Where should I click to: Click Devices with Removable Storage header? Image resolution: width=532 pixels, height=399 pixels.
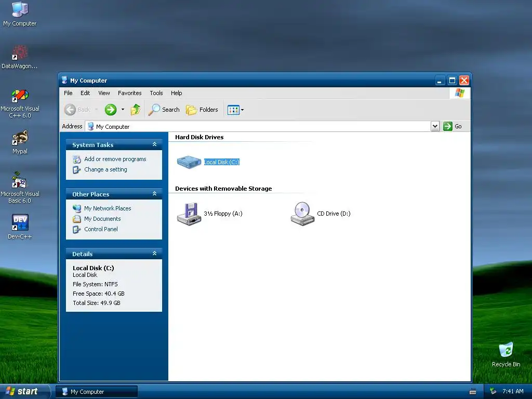pyautogui.click(x=223, y=189)
